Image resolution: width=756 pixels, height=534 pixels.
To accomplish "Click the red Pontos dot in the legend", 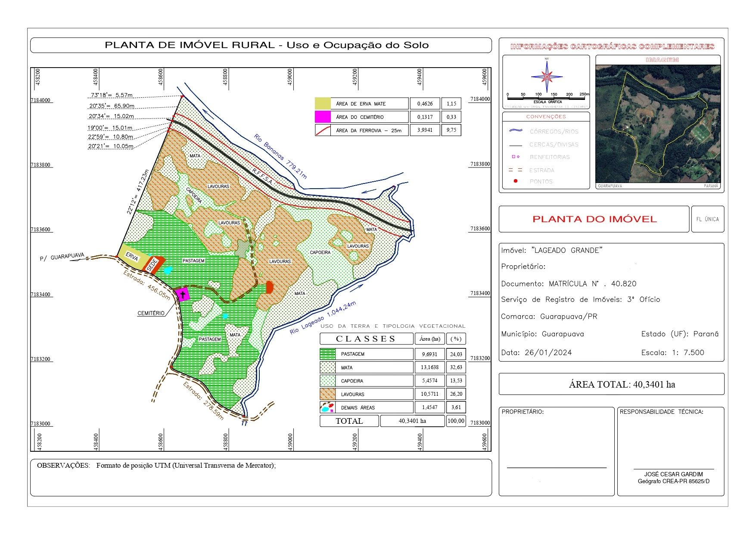I will 516,181.
